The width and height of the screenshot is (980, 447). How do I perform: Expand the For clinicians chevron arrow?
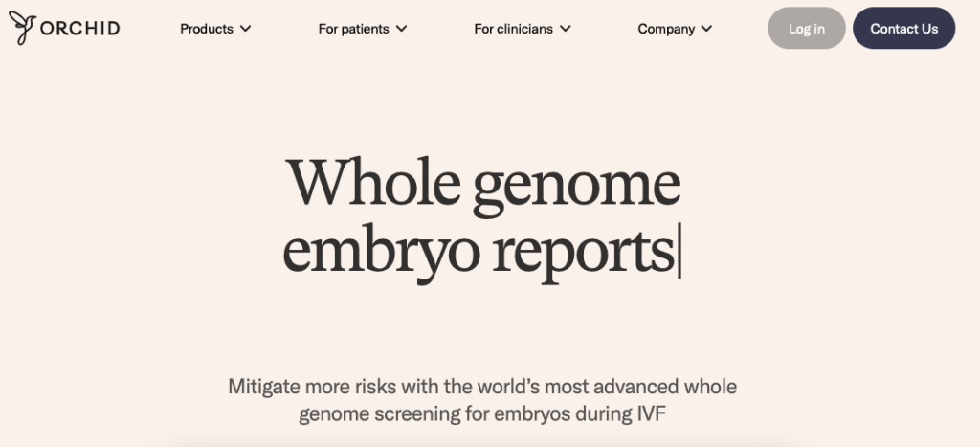(566, 29)
